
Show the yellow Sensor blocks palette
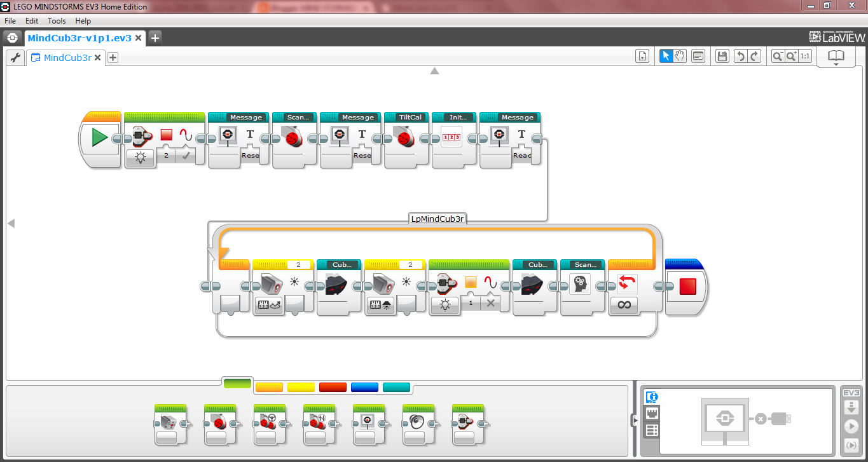tap(301, 387)
